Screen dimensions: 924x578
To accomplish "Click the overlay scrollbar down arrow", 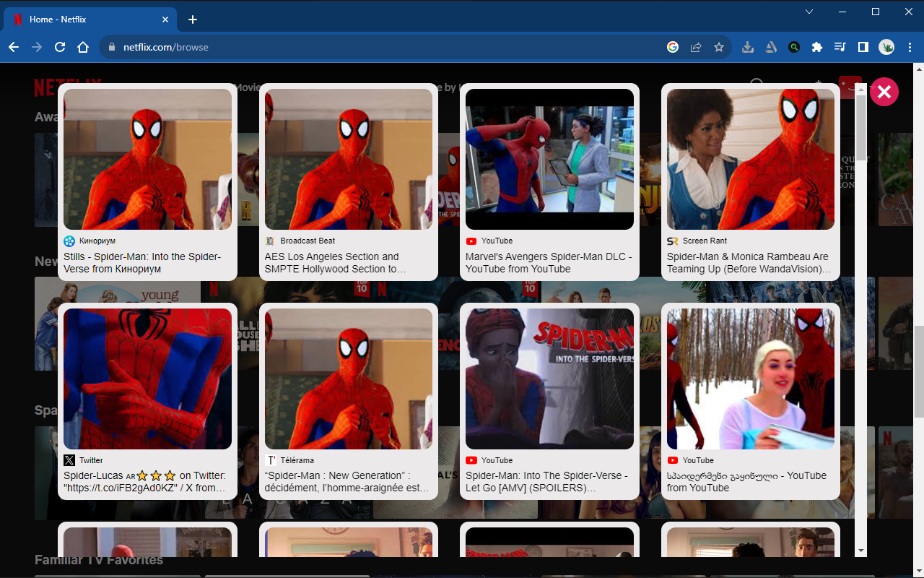I will [861, 551].
